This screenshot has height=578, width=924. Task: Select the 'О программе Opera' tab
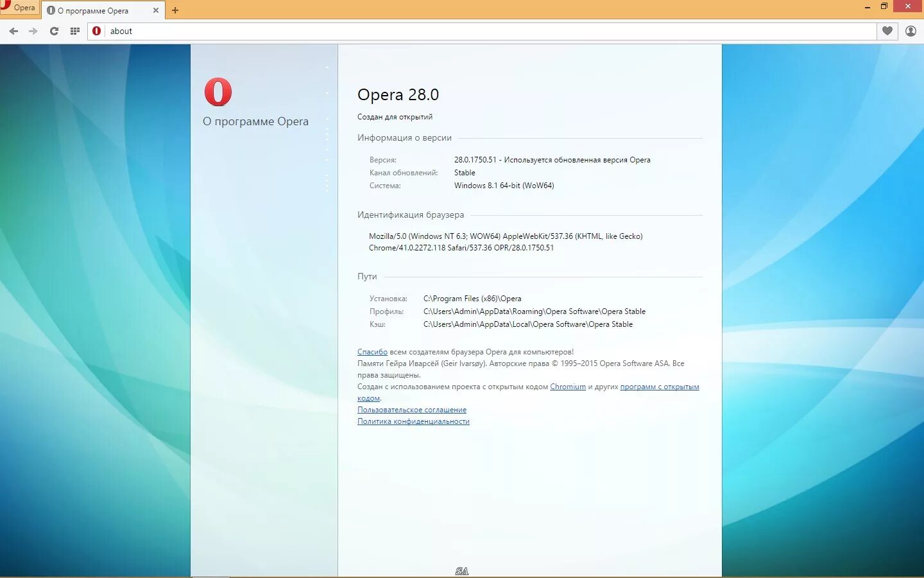point(101,10)
